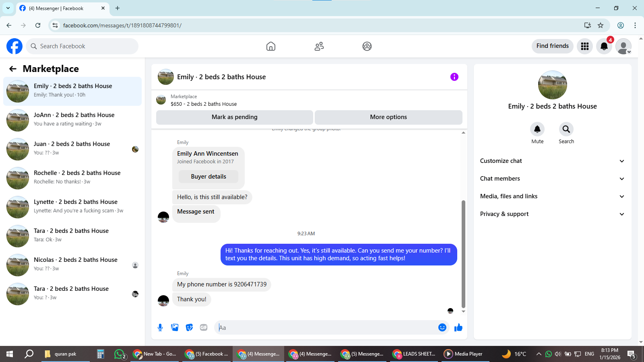This screenshot has width=644, height=362.
Task: Expand the Privacy & support section
Action: [x=552, y=214]
